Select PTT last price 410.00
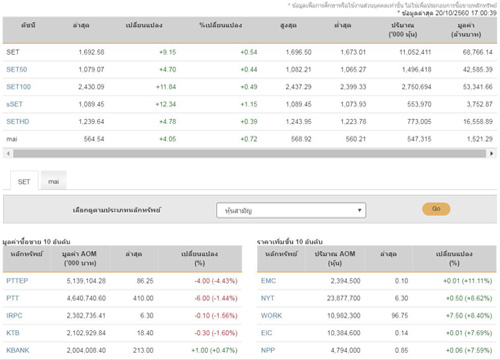This screenshot has height=360, width=500. pyautogui.click(x=143, y=298)
